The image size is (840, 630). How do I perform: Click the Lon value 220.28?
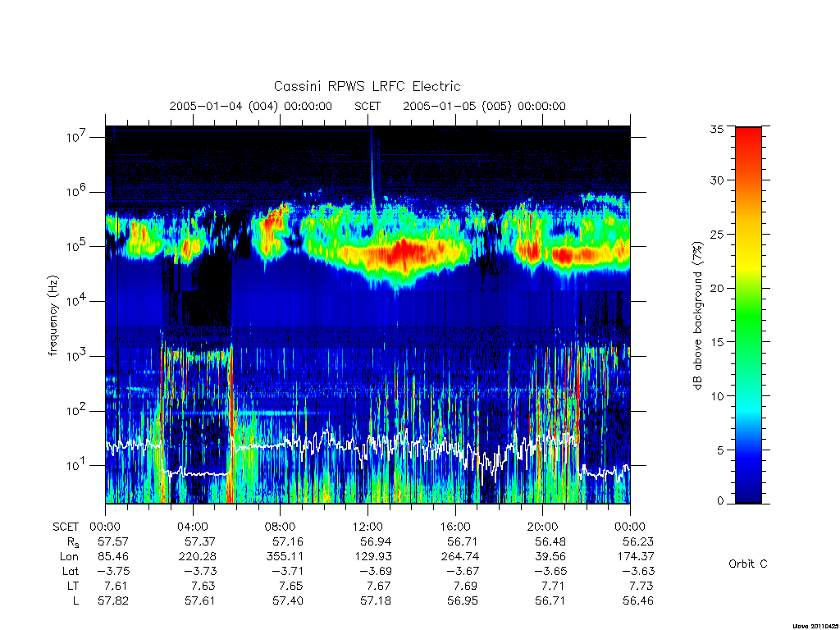(x=197, y=557)
